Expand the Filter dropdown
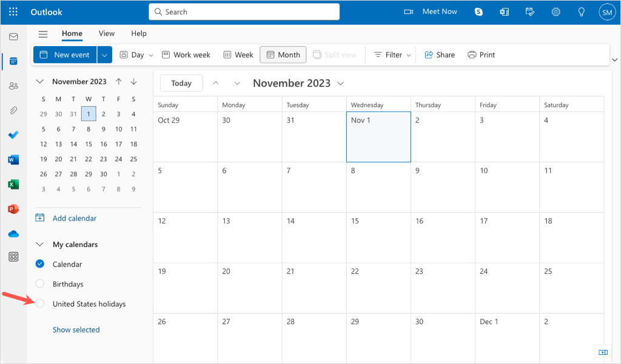621x364 pixels. click(x=392, y=55)
